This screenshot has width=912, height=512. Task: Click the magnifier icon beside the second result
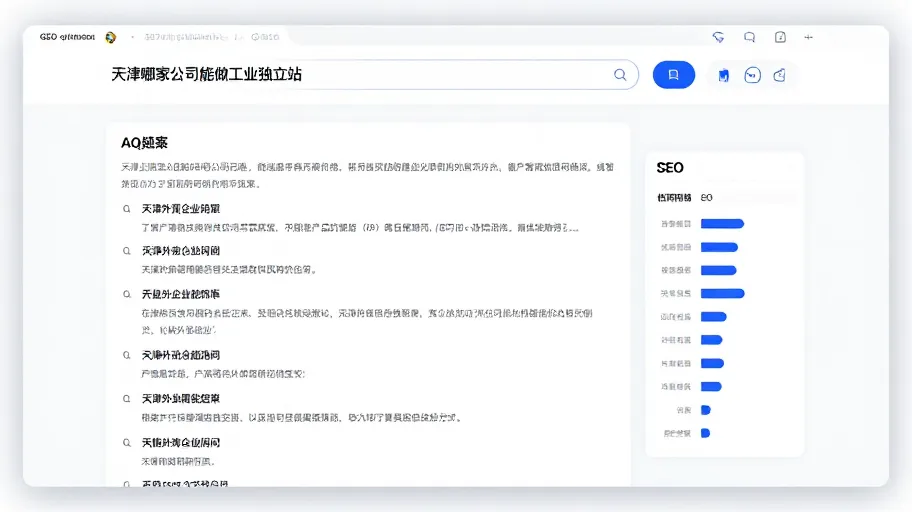point(126,251)
